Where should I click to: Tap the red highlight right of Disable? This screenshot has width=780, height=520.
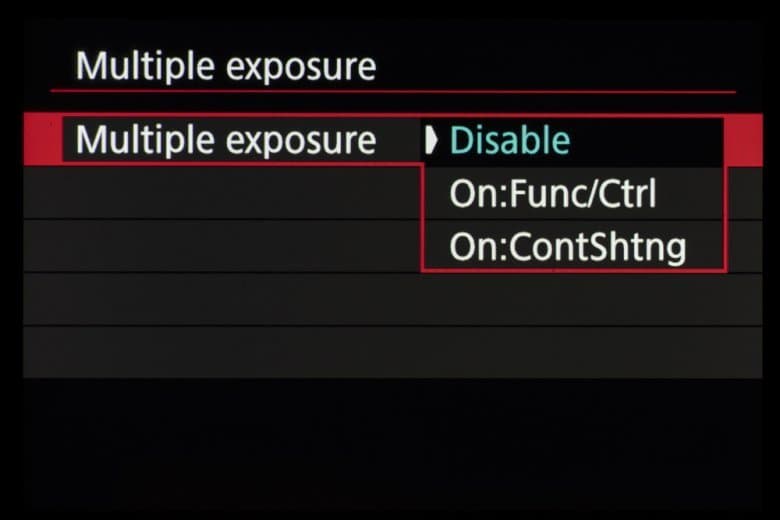coord(740,140)
